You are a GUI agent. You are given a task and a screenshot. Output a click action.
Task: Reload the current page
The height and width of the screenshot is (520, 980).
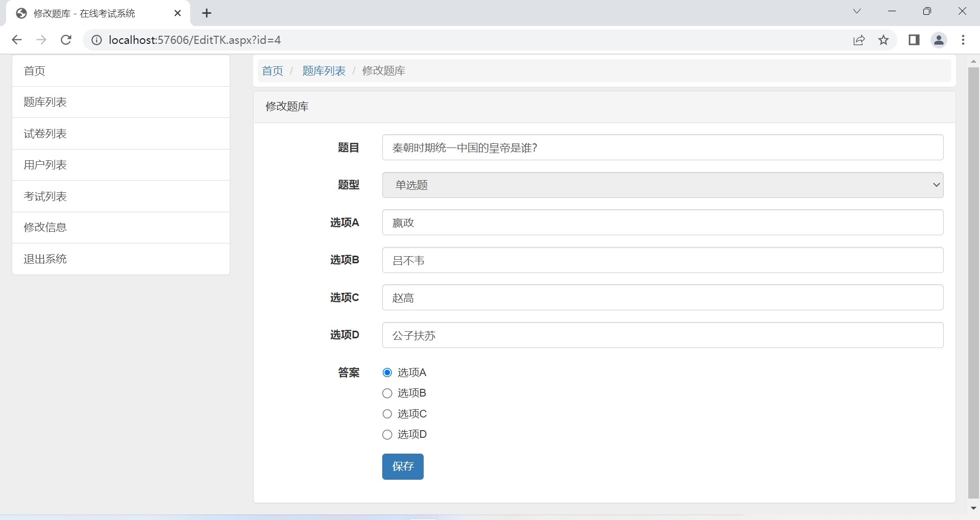pos(66,40)
